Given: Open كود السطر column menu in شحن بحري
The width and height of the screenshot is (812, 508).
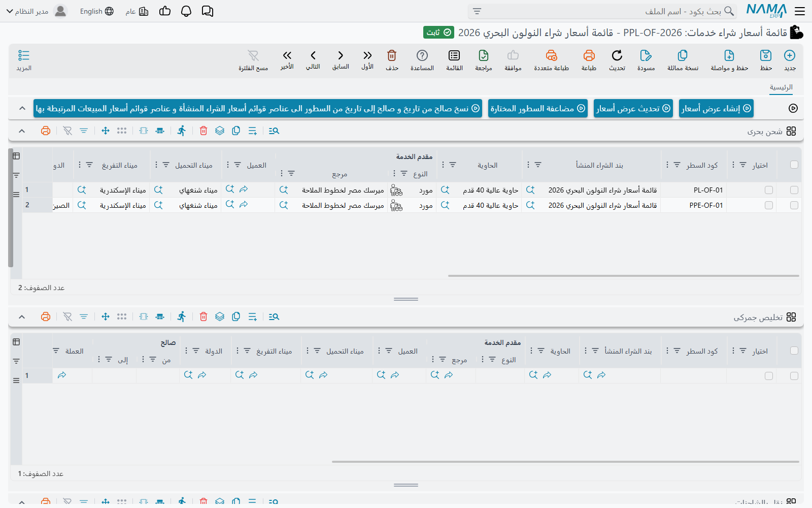Looking at the screenshot, I should point(667,165).
